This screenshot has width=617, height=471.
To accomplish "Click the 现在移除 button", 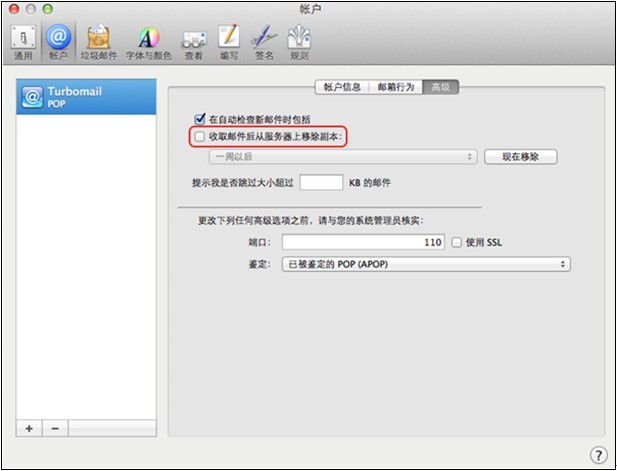I will click(x=520, y=157).
